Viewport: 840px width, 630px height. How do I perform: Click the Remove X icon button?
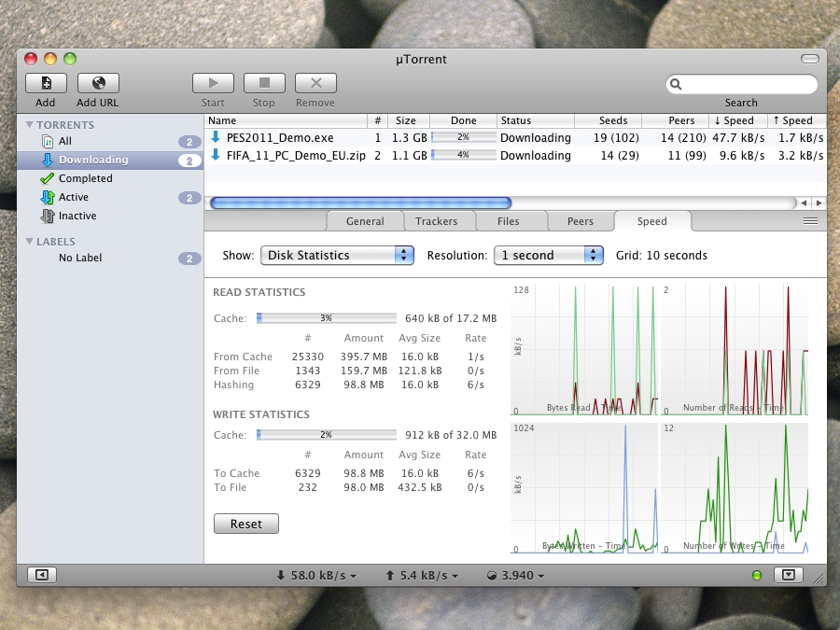316,83
